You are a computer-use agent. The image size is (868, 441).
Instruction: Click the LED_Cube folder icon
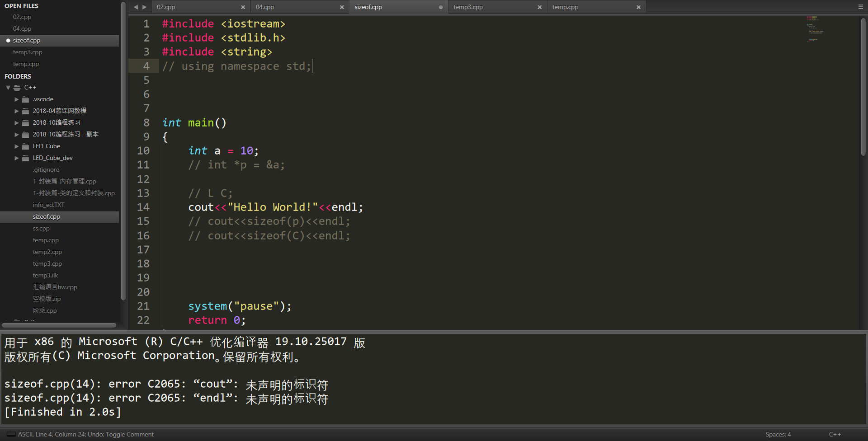click(x=26, y=146)
